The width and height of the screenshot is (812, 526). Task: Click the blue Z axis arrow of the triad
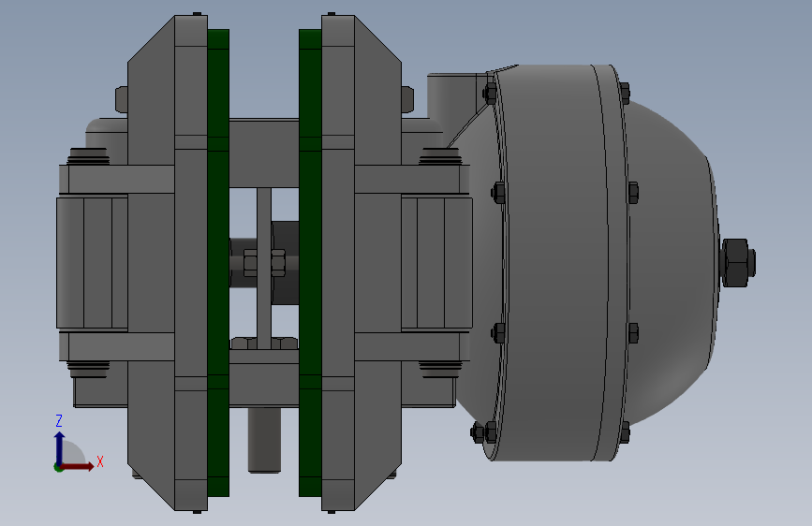point(60,447)
